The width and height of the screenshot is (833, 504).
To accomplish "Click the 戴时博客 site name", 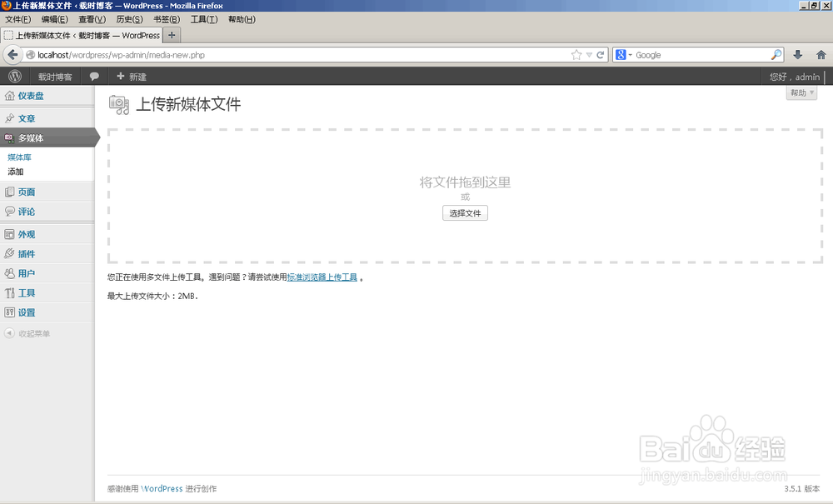I will pyautogui.click(x=55, y=77).
